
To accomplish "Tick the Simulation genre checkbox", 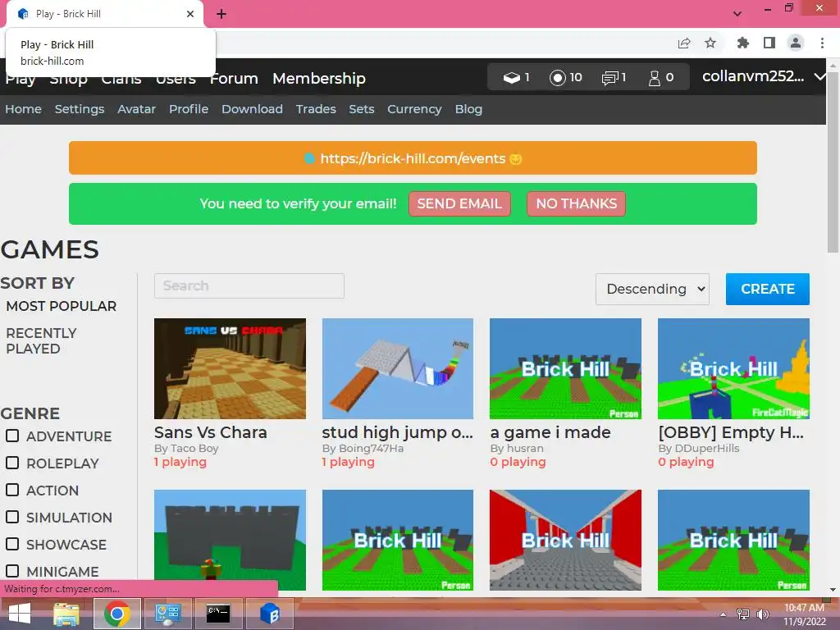I will click(x=12, y=517).
